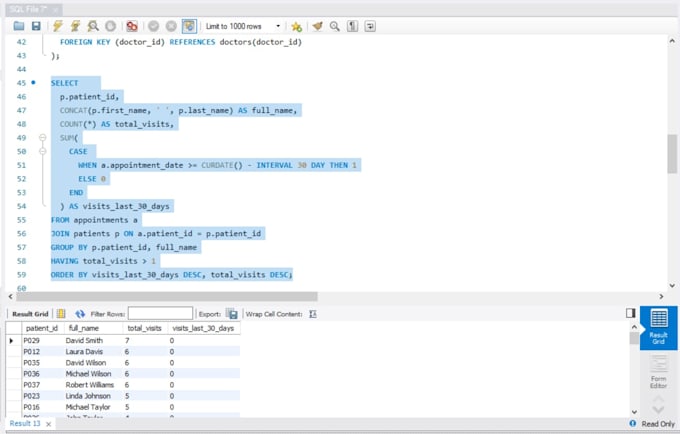680x434 pixels.
Task: Toggle continue-on-error (red stop circles icon)
Action: [132, 26]
